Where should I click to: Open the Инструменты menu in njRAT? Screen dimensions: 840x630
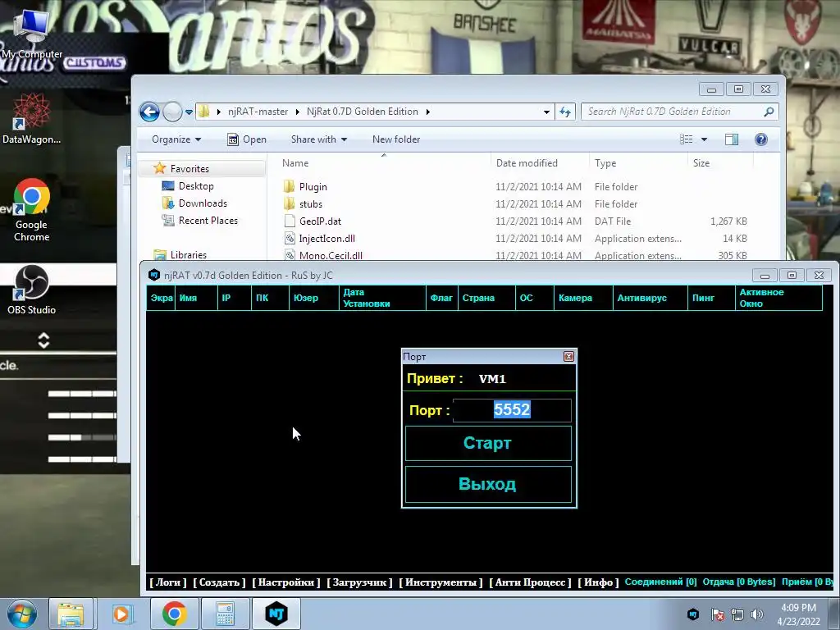(441, 582)
